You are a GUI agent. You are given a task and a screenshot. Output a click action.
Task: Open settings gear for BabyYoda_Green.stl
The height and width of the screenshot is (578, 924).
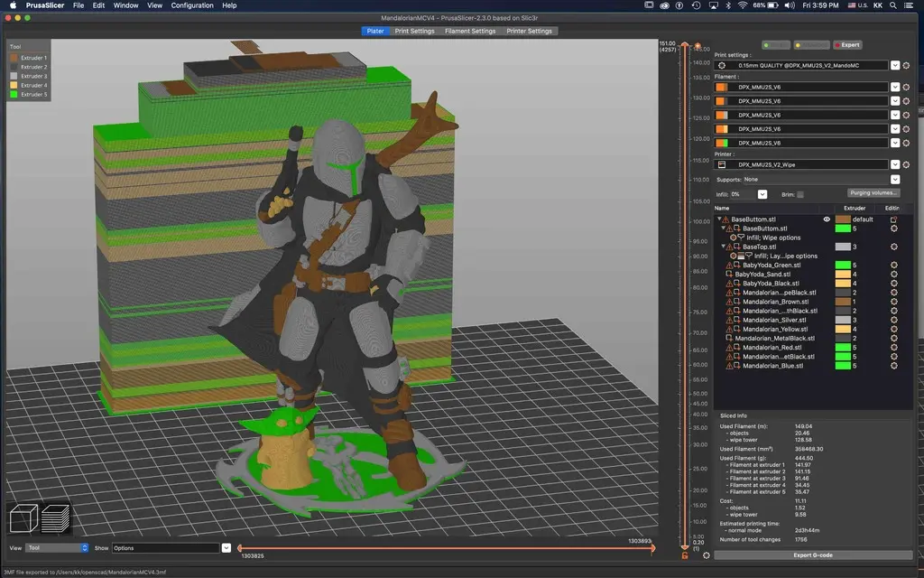893,266
